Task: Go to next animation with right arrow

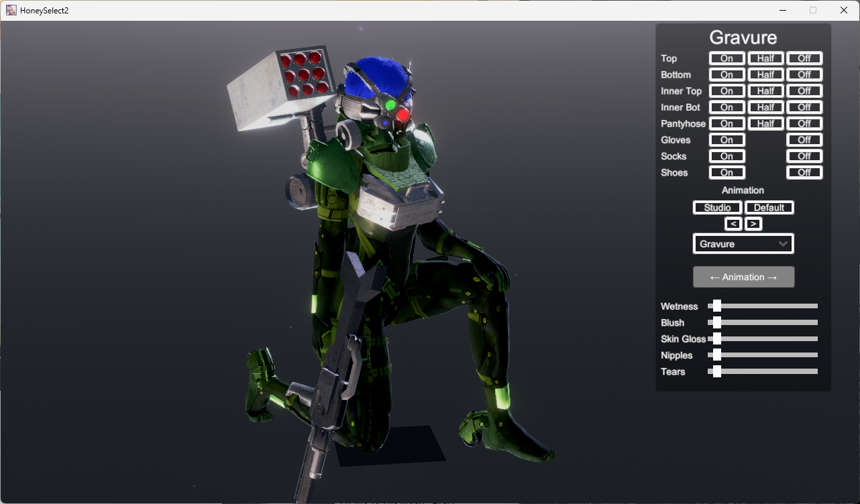Action: point(753,224)
